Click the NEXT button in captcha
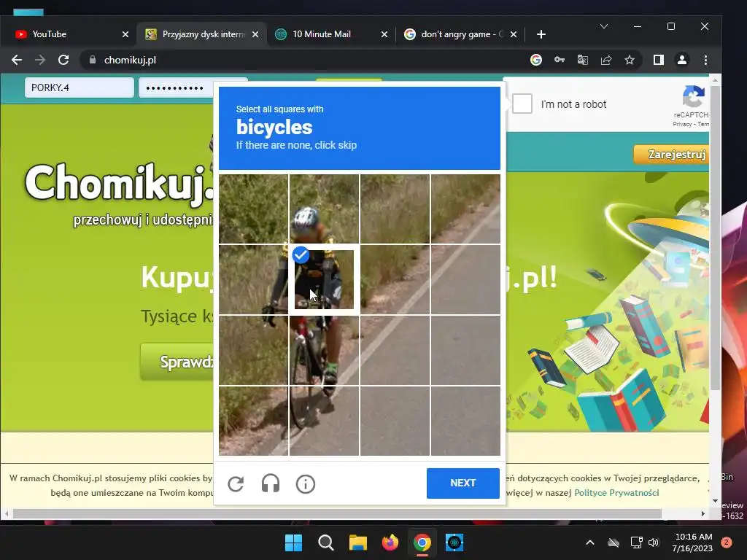Viewport: 747px width, 560px height. 463,483
